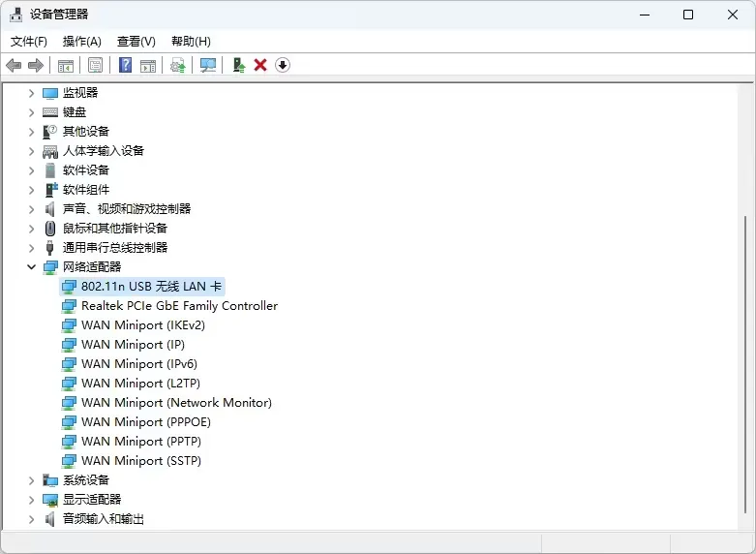Click the red X uninstall device icon

(x=260, y=65)
